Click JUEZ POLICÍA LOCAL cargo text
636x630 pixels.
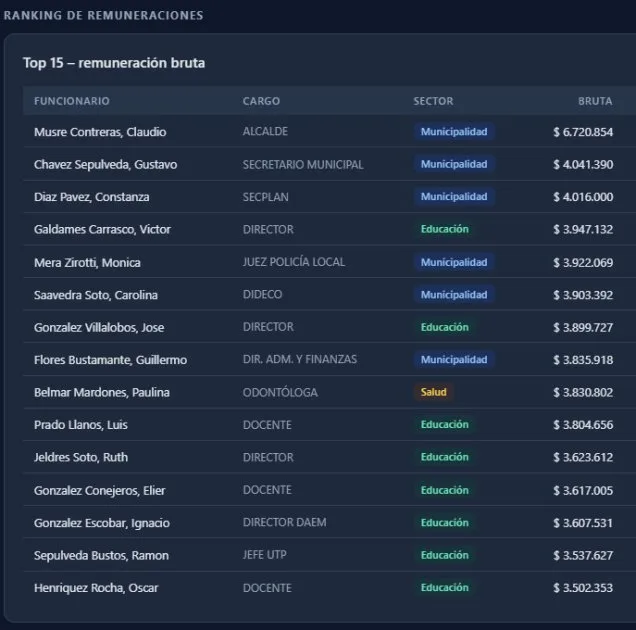click(x=293, y=262)
